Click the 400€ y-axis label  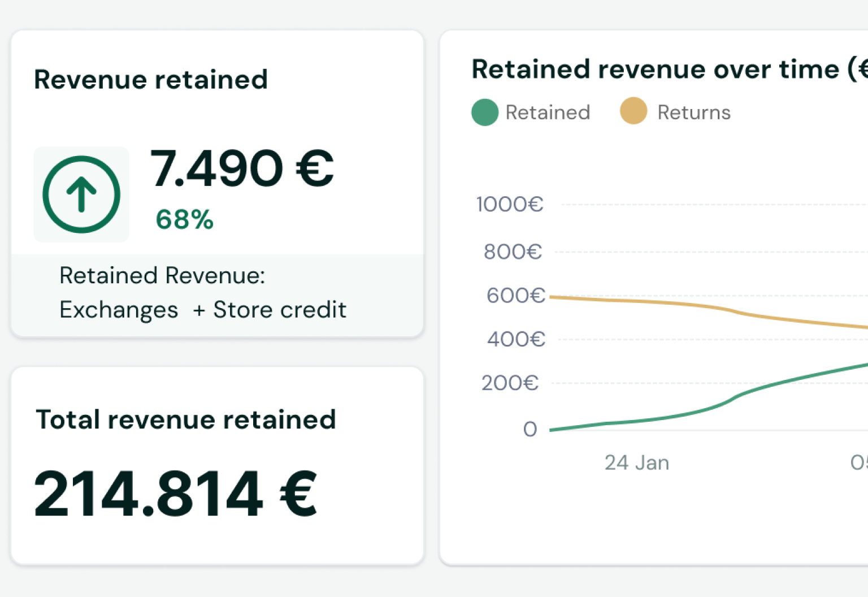[x=516, y=340]
